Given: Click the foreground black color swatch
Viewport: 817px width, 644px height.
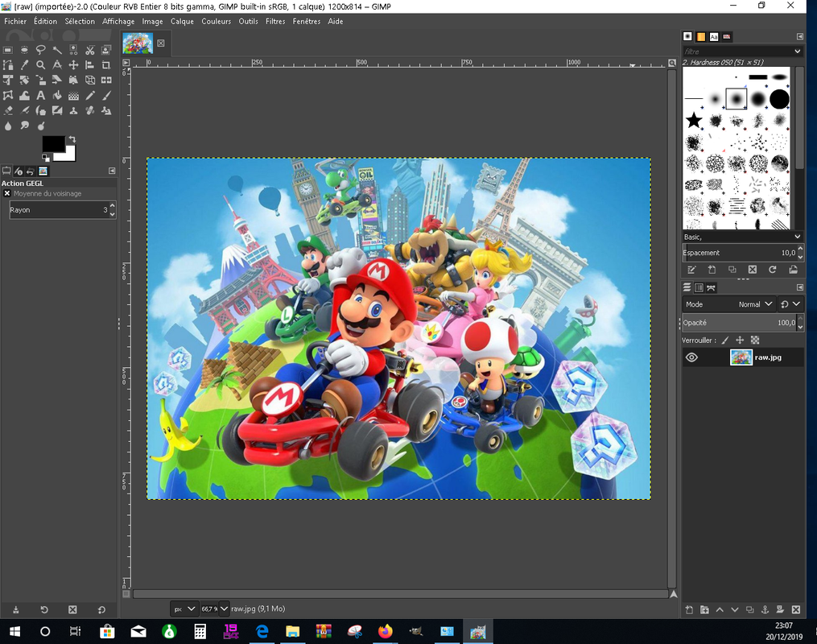Looking at the screenshot, I should 53,144.
